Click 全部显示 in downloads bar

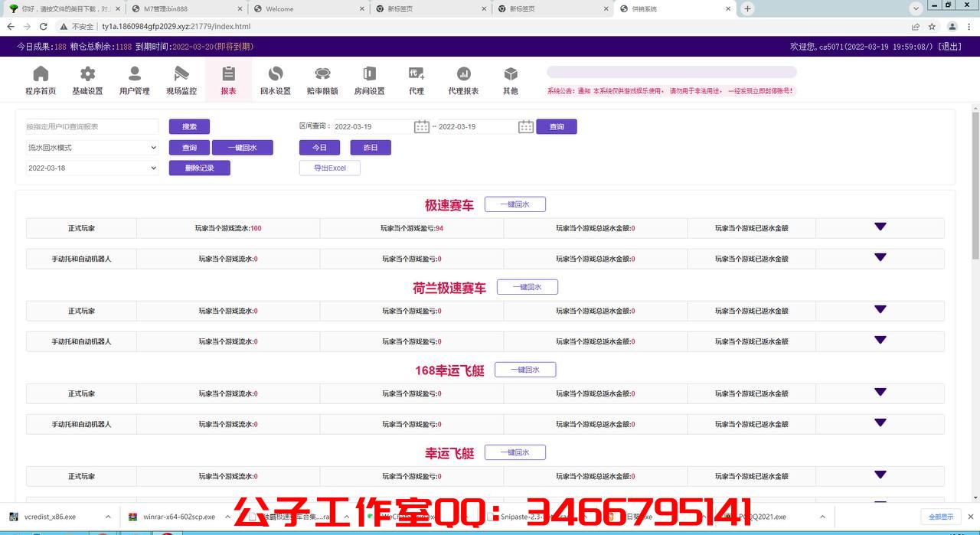click(941, 517)
